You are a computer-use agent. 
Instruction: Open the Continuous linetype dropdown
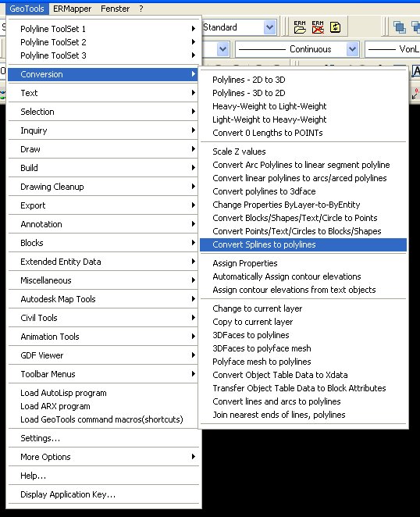(x=352, y=49)
